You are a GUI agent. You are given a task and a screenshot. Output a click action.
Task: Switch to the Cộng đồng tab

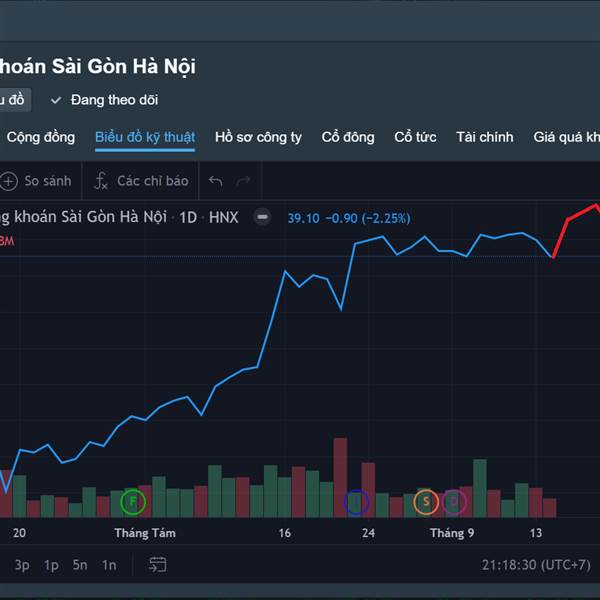(x=41, y=137)
